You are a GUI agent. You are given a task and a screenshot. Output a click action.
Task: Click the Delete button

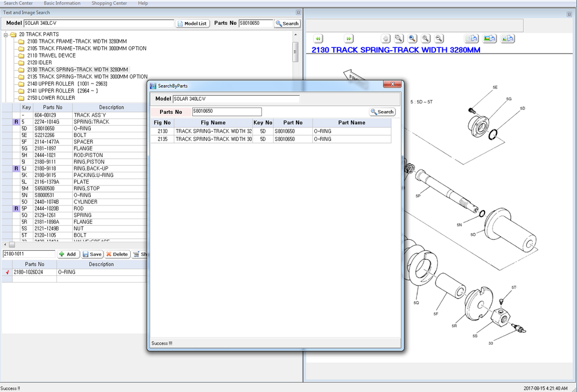point(117,254)
